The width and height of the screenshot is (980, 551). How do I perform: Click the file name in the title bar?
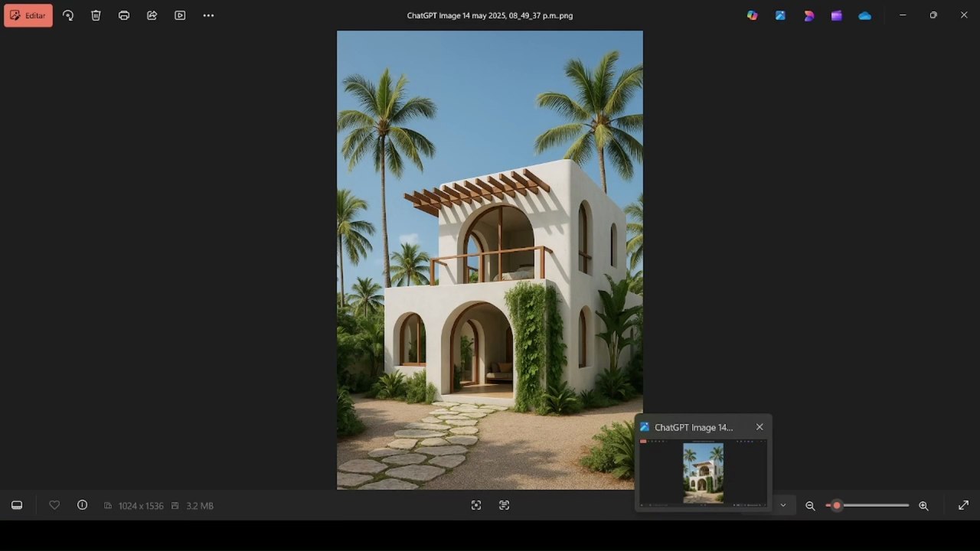[490, 15]
